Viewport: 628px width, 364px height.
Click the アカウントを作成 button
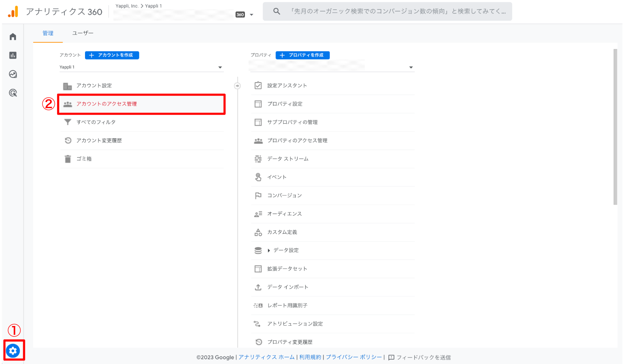coord(112,55)
